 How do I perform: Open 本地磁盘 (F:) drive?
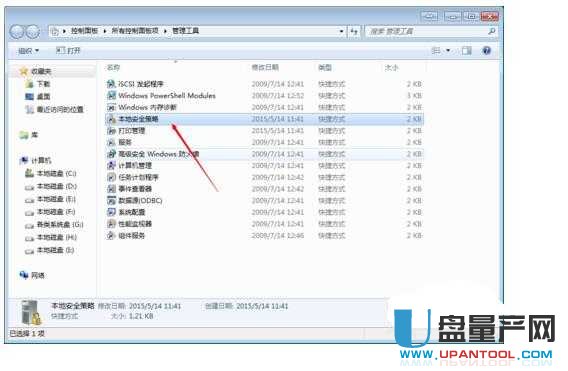56,212
